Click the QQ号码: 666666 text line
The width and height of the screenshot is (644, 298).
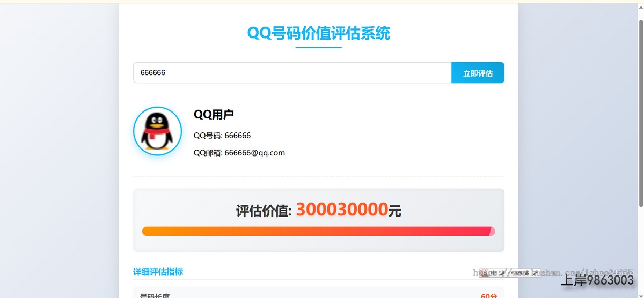click(x=222, y=136)
